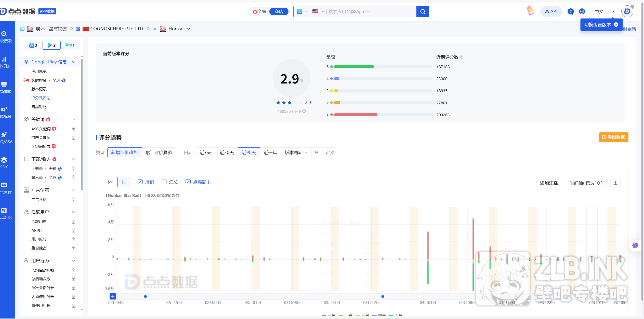Select 近7天 date range
The width and height of the screenshot is (644, 319).
(x=205, y=152)
